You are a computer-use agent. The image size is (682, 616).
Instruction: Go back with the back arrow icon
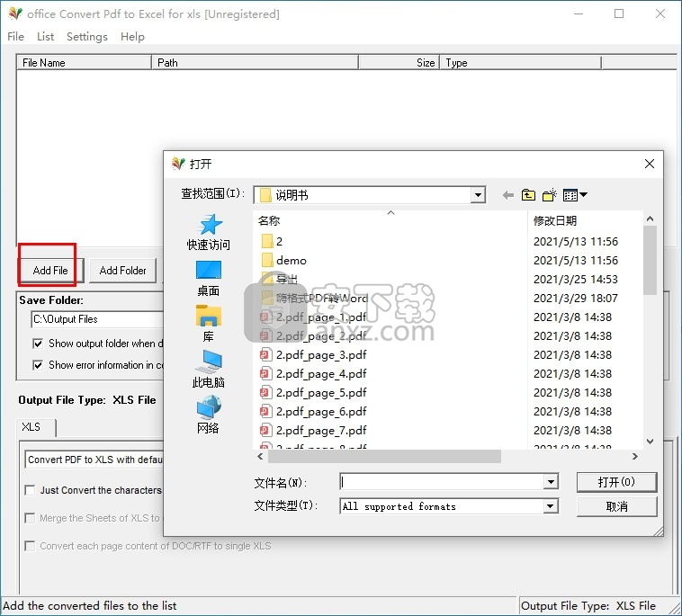tap(507, 195)
